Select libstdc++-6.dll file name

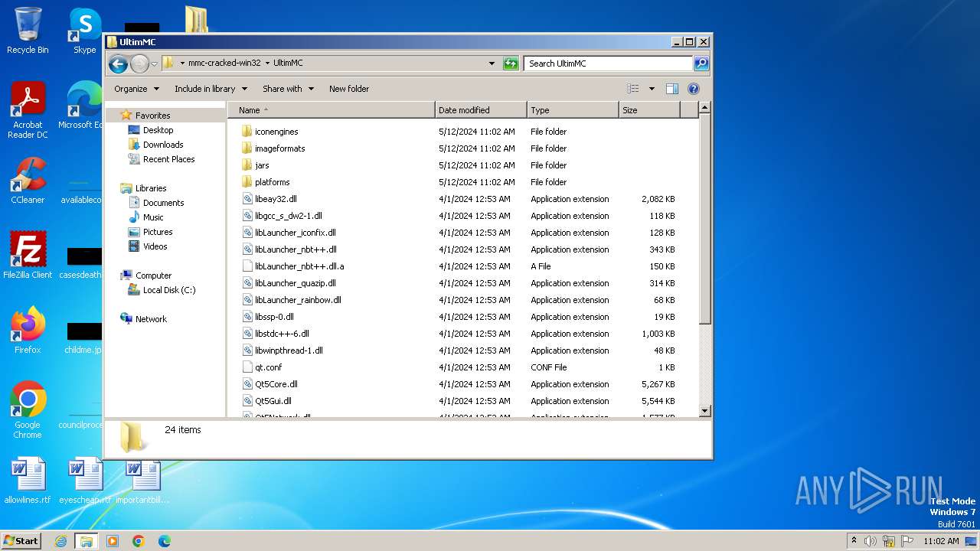[282, 334]
